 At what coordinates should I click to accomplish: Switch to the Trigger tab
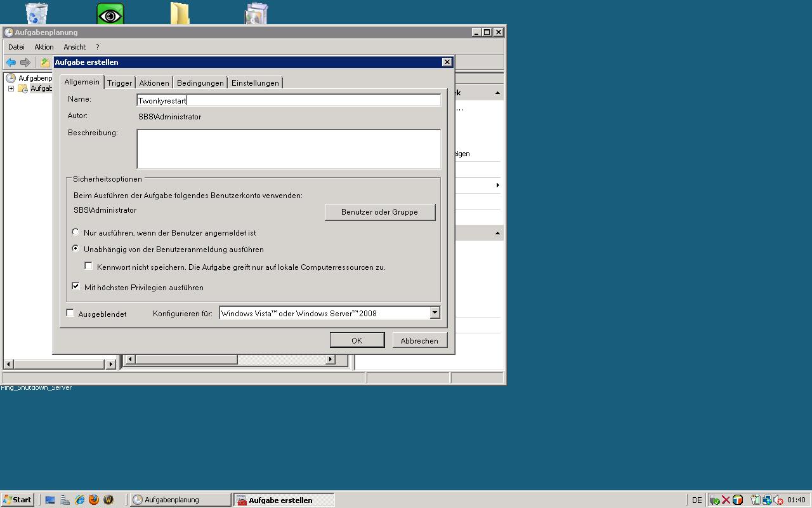(x=119, y=83)
